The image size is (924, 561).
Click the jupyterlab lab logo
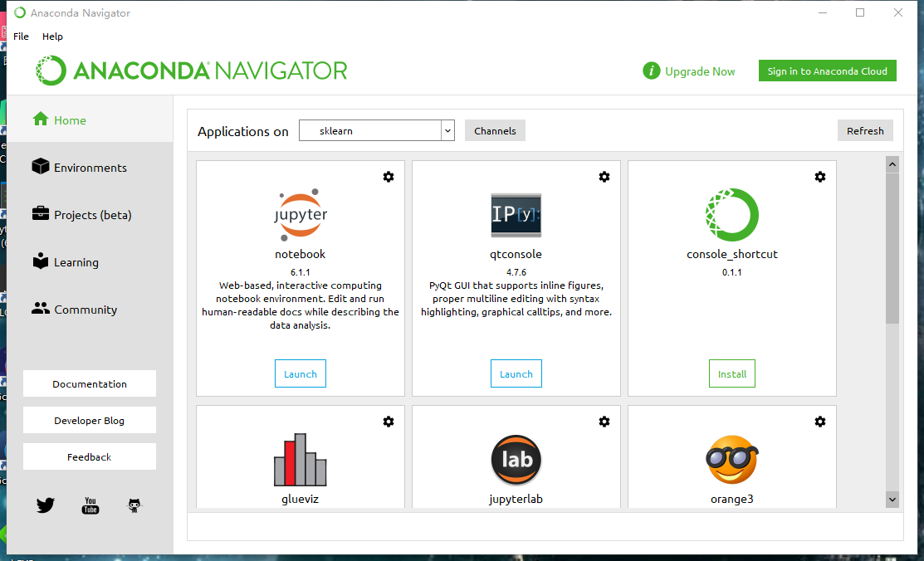click(x=516, y=460)
